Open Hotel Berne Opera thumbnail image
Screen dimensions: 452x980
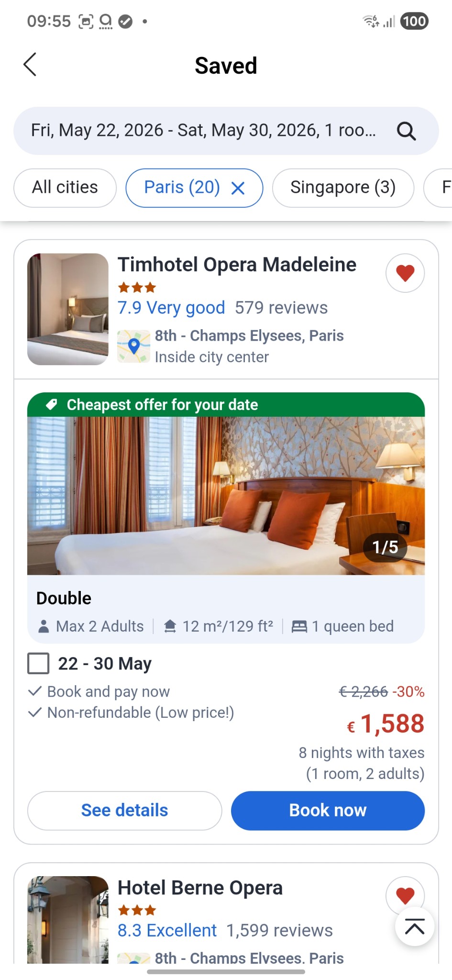(68, 919)
